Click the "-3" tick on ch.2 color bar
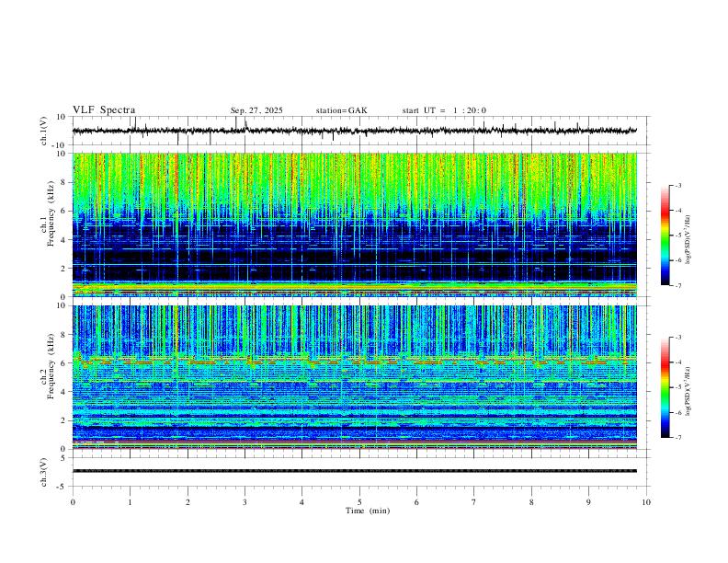The width and height of the screenshot is (728, 563). click(x=678, y=338)
